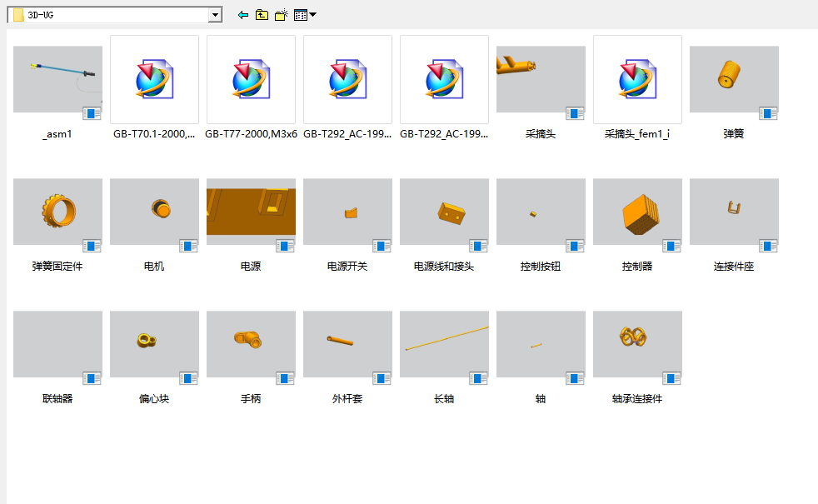This screenshot has width=818, height=504.
Task: Select the 手柄 handle part thumbnail
Action: pos(251,344)
